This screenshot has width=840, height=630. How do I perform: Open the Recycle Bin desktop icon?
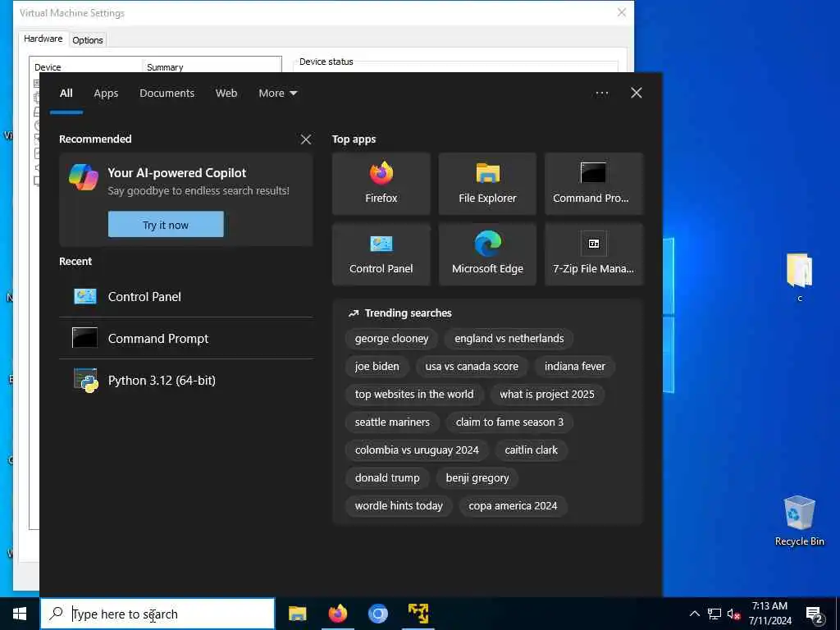[799, 521]
